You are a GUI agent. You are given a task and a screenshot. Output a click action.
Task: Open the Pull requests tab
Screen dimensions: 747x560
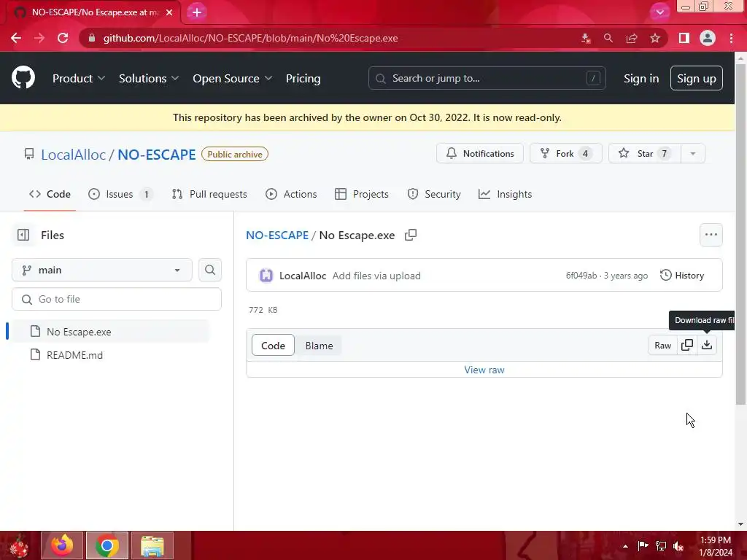click(x=209, y=194)
